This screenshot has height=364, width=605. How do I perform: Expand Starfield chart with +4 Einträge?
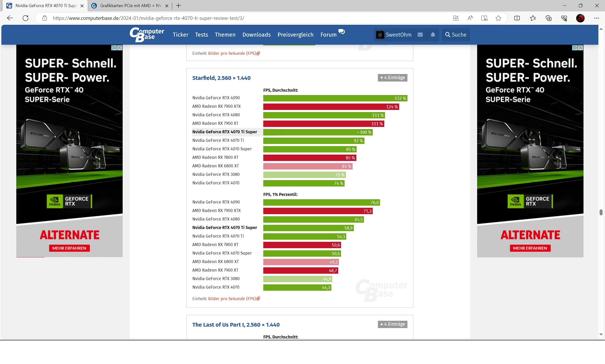tap(392, 78)
